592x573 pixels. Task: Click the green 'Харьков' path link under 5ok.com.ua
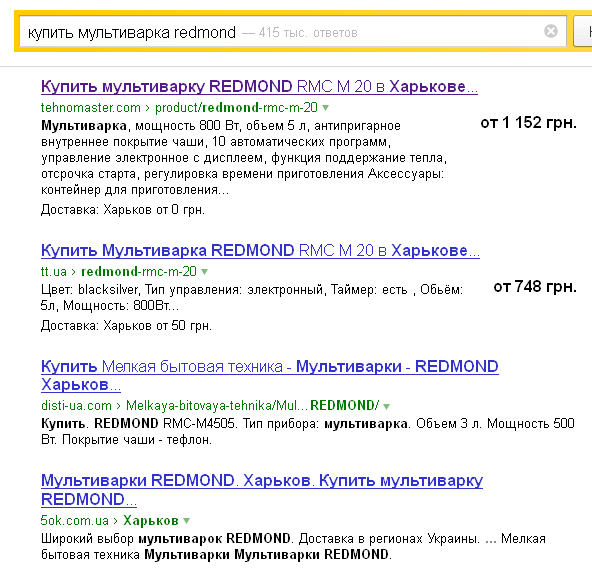[x=151, y=521]
